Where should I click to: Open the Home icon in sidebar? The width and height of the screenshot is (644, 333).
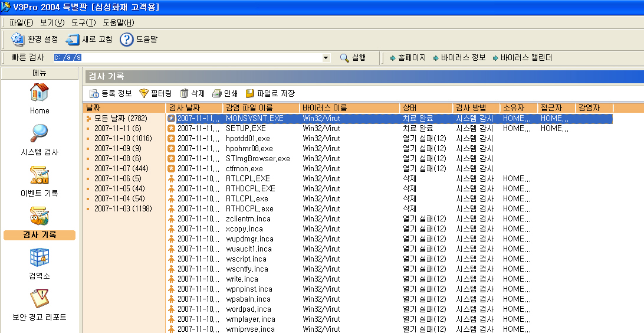tap(40, 93)
